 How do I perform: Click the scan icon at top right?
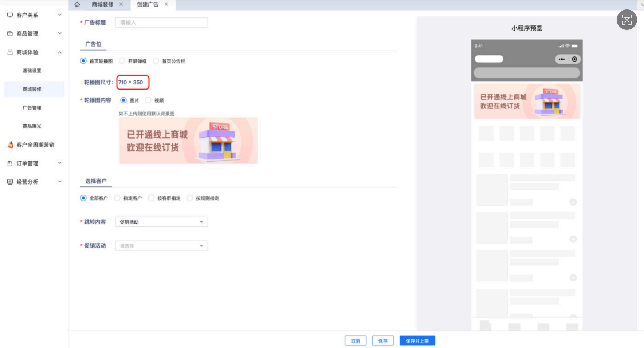click(627, 20)
